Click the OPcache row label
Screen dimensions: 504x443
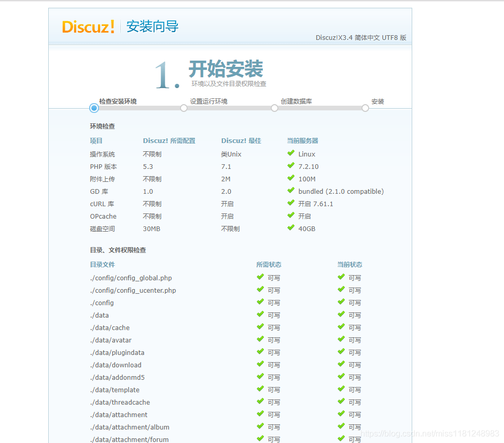coord(103,217)
